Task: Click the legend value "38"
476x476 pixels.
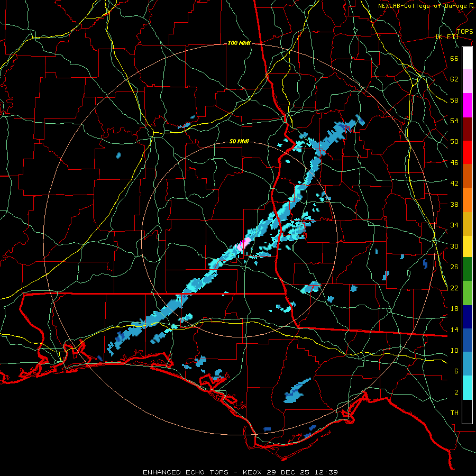Action: point(454,204)
